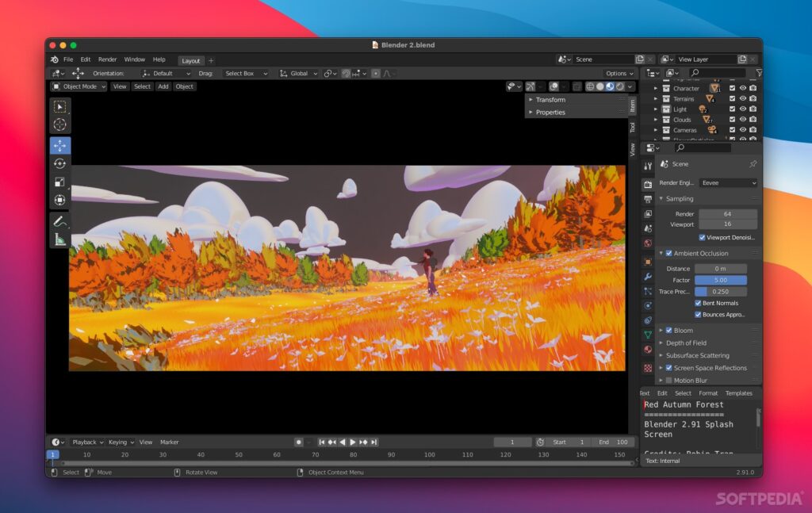This screenshot has width=812, height=513.
Task: Uncheck Viewport Denoising
Action: coord(703,238)
